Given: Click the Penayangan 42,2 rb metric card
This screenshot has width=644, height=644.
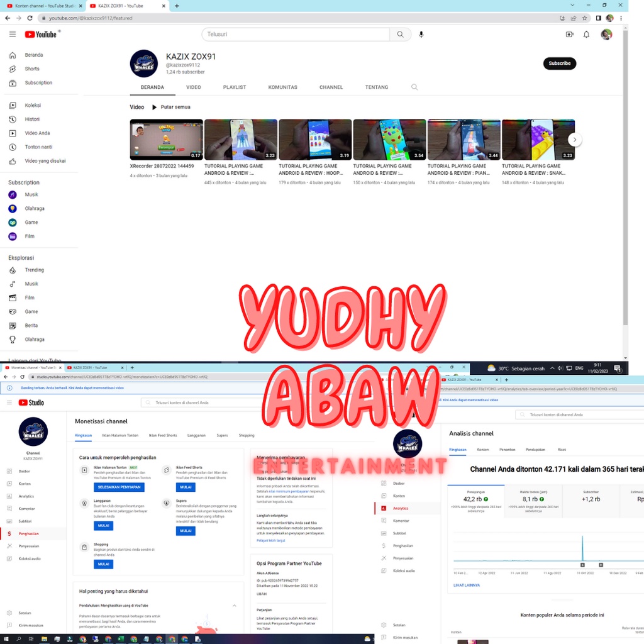Looking at the screenshot, I should tap(475, 501).
